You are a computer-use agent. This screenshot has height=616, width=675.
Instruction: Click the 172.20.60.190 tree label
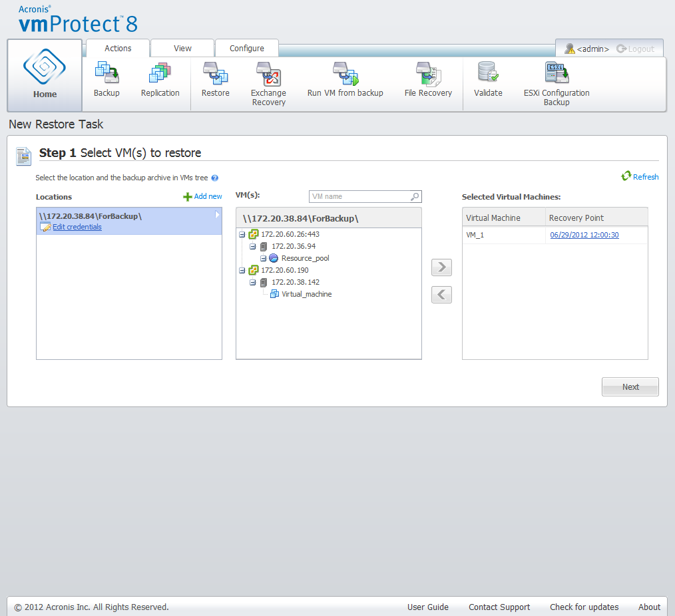284,270
